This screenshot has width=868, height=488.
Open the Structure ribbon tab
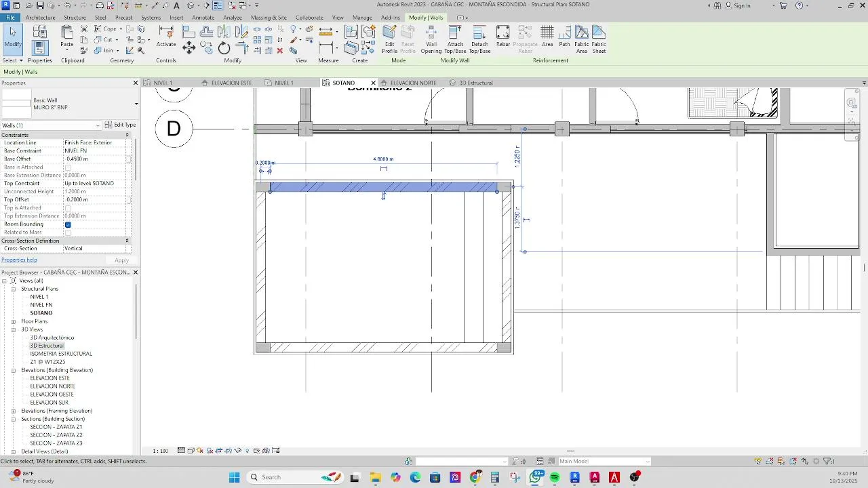coord(75,18)
